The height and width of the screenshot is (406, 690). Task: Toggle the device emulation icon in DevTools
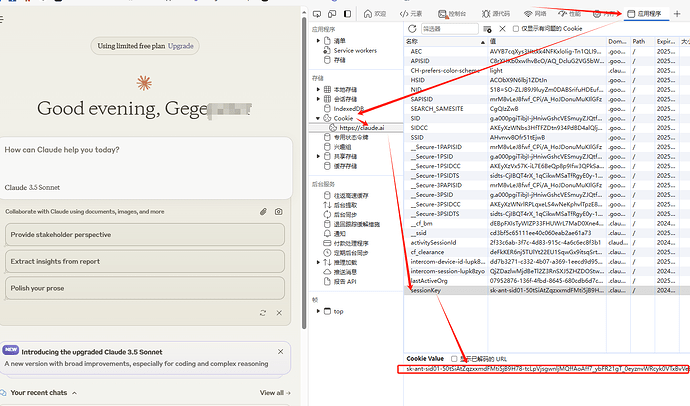[x=332, y=14]
